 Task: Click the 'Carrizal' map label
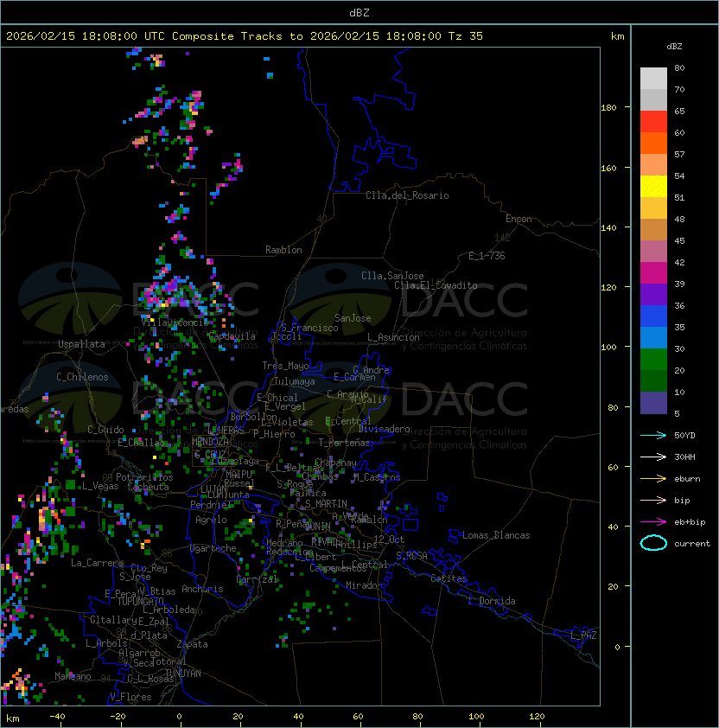point(257,579)
